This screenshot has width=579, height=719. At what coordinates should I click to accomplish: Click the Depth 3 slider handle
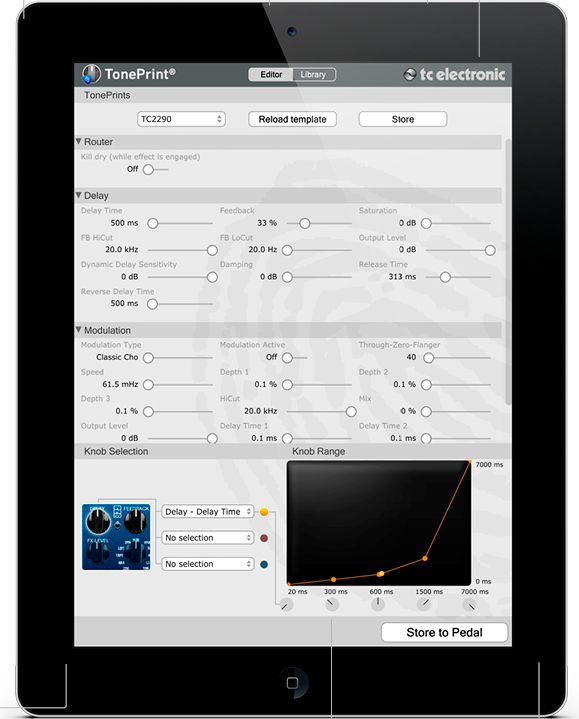click(x=148, y=412)
